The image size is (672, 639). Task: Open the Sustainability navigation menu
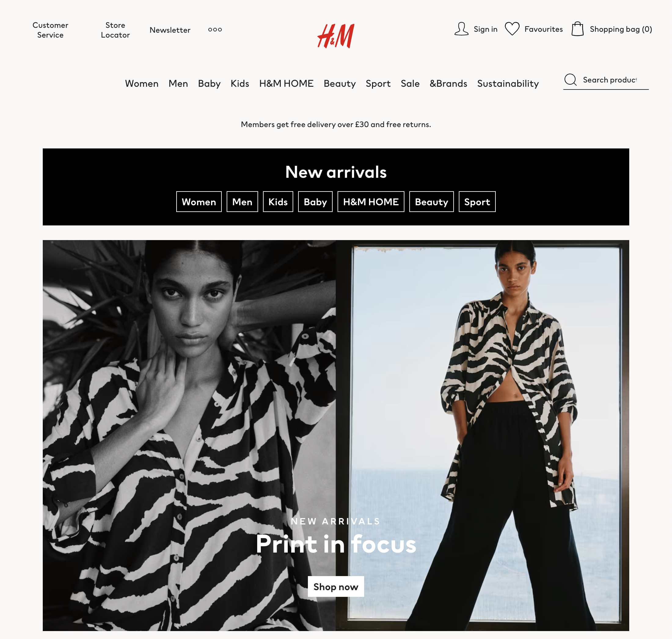(508, 83)
